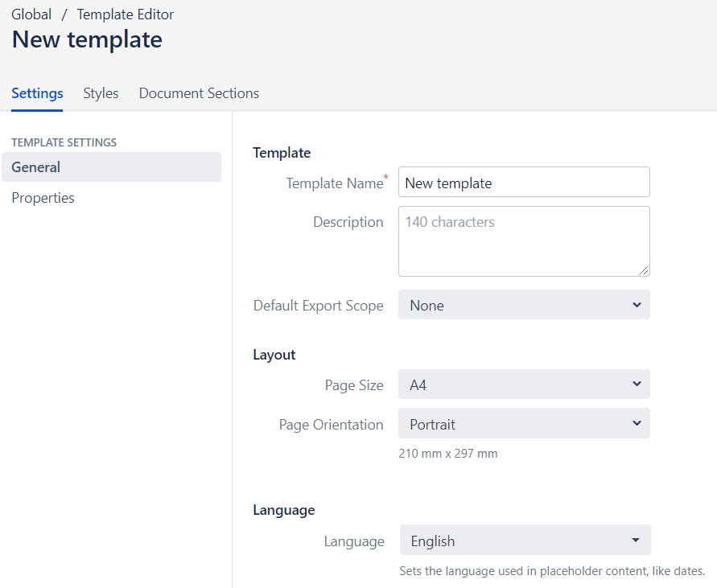Screen dimensions: 717x588
Task: Click the Template Name field label
Action: coord(335,183)
